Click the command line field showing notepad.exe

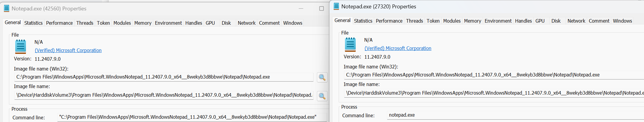(x=507, y=115)
